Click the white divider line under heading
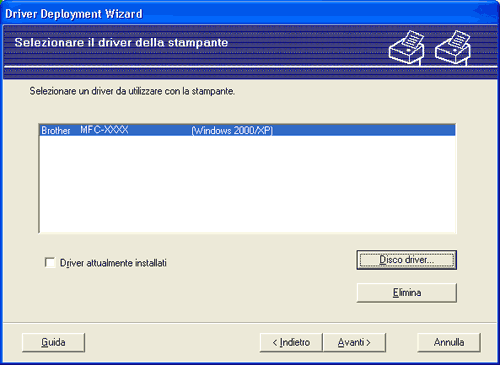 point(250,67)
